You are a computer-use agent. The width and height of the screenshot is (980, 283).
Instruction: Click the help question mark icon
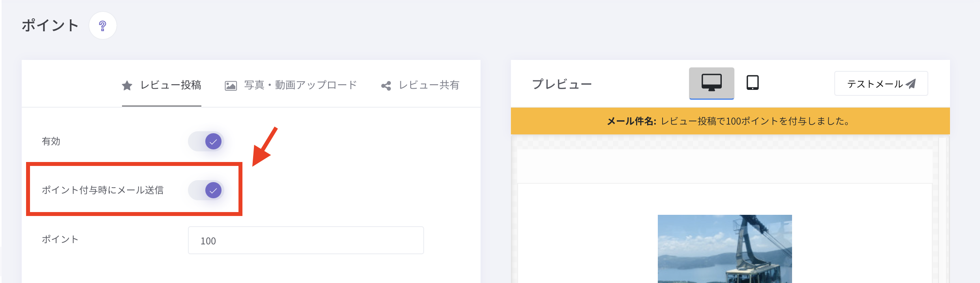tap(103, 26)
